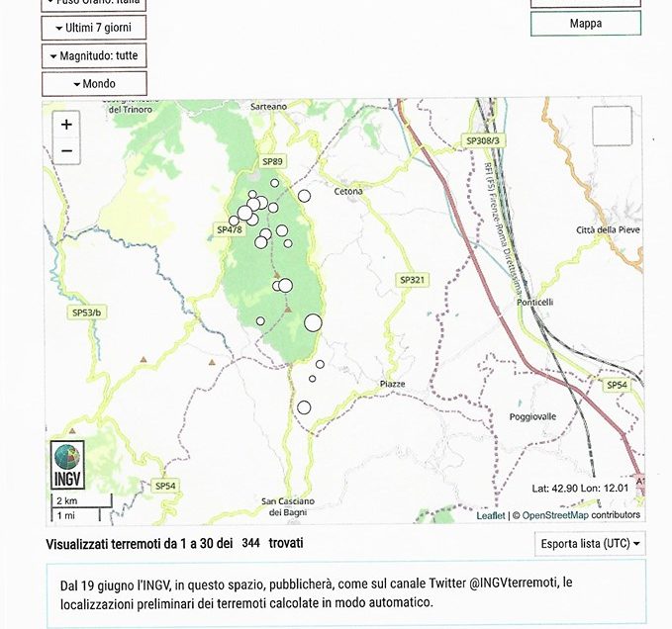Zoom out with the map minus button
This screenshot has width=672, height=629.
coord(66,150)
